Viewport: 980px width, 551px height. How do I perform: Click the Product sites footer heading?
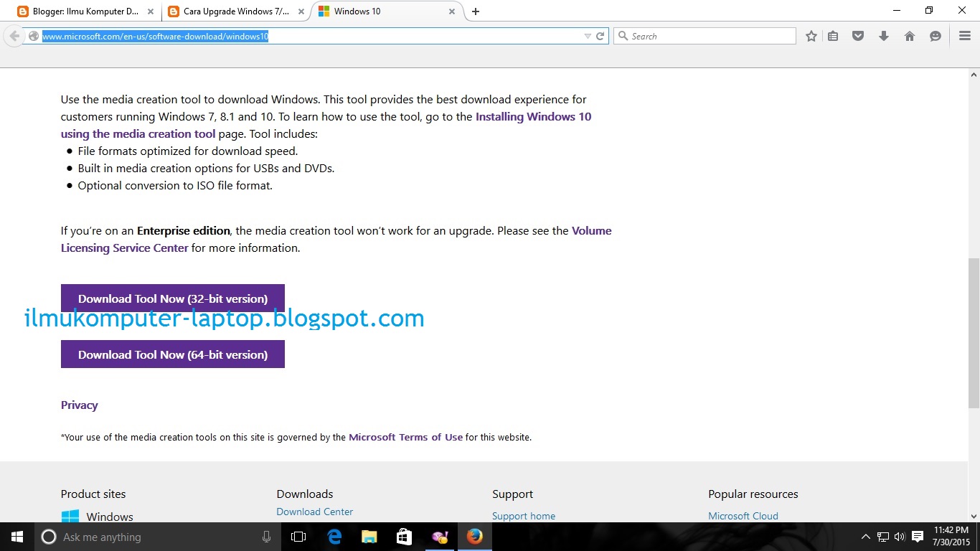coord(93,494)
